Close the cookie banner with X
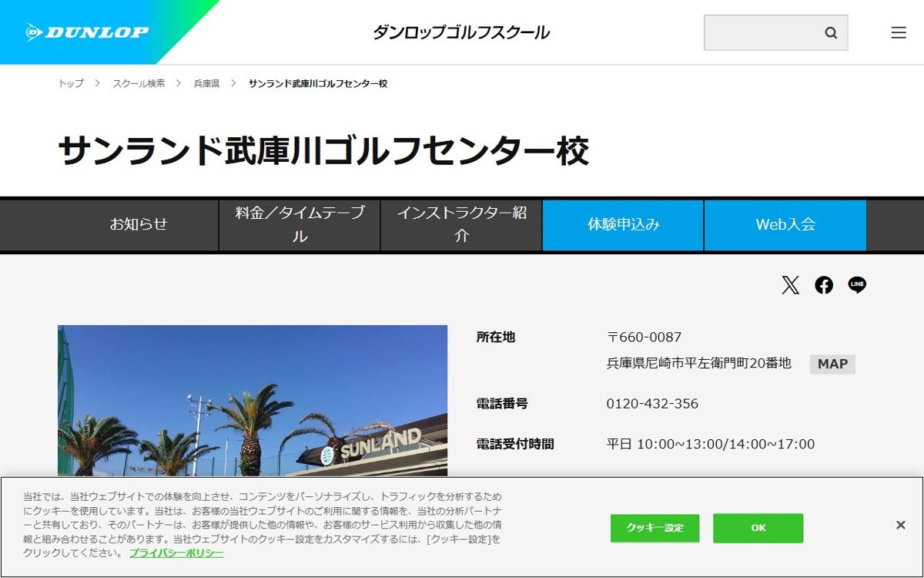The width and height of the screenshot is (924, 578). (900, 525)
